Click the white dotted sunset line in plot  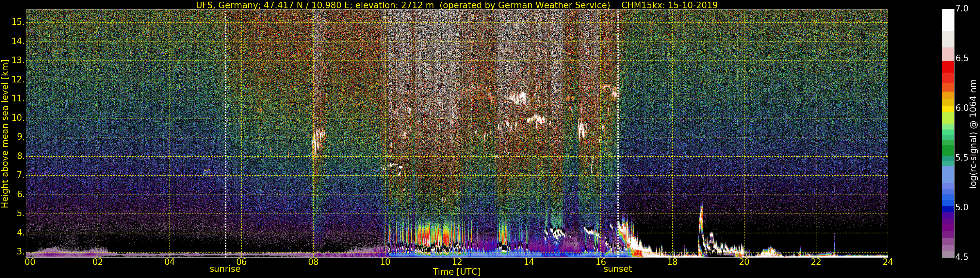click(x=618, y=133)
